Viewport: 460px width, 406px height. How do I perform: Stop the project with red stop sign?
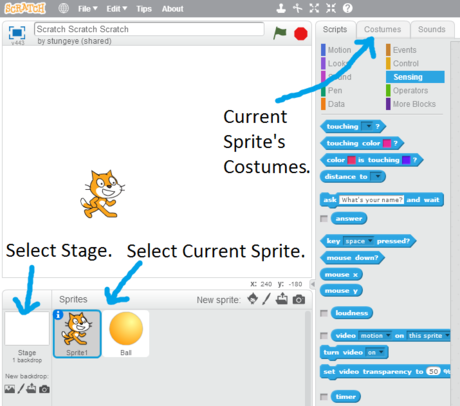(301, 34)
